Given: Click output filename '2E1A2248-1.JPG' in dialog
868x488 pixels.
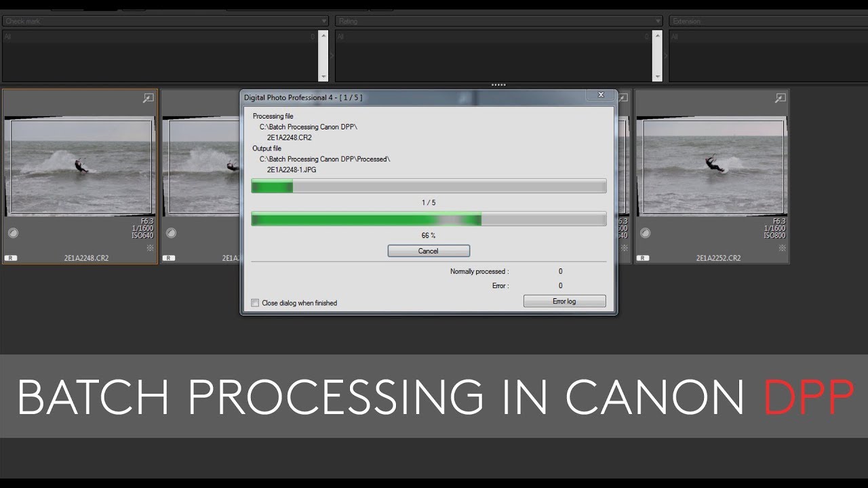Looking at the screenshot, I should [292, 169].
